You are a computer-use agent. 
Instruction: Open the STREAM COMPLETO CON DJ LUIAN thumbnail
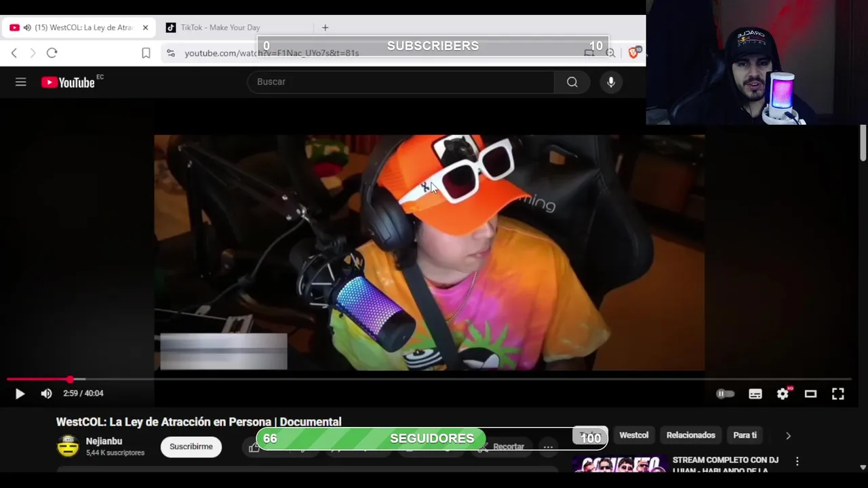point(619,465)
